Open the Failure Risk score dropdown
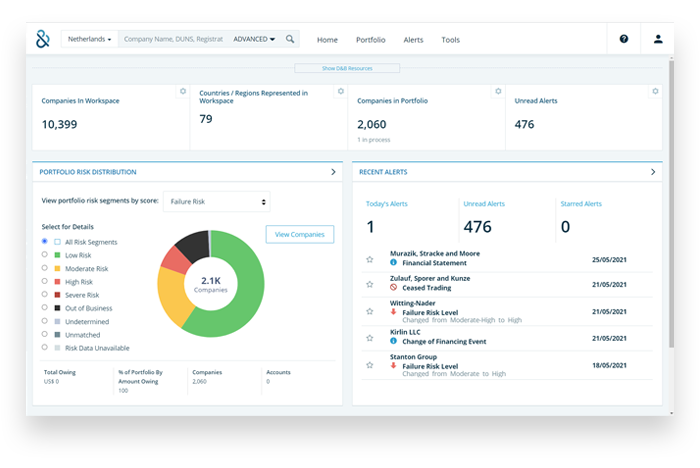The width and height of the screenshot is (700, 468). [x=217, y=201]
